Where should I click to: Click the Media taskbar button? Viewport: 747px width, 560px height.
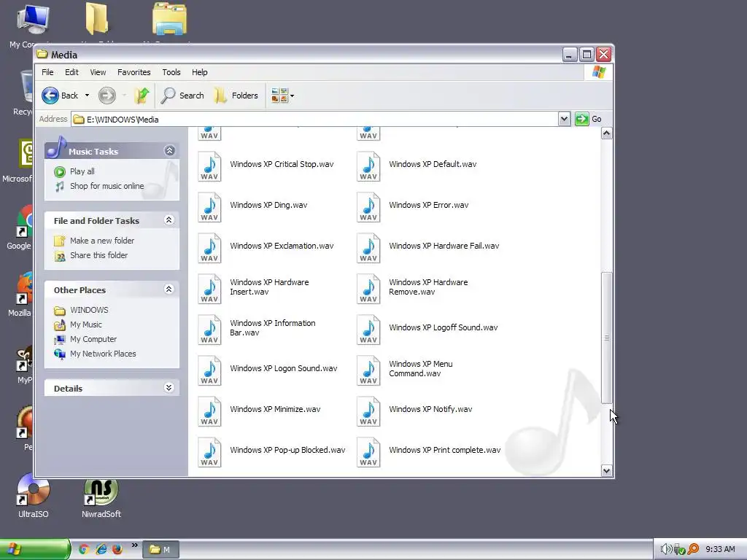click(161, 550)
